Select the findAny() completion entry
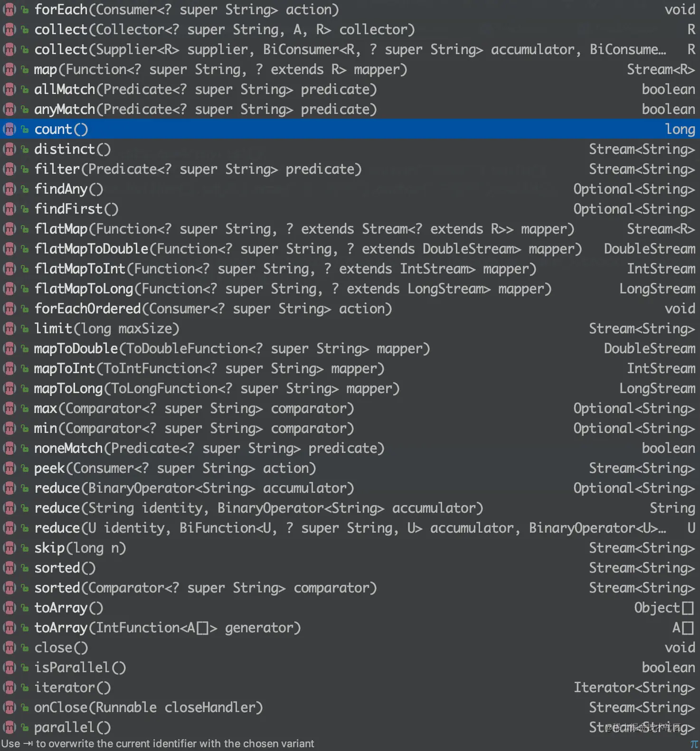 point(350,189)
